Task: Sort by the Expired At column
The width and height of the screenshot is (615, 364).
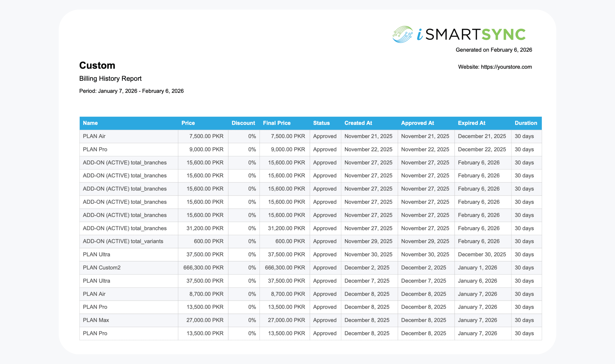Action: [472, 123]
